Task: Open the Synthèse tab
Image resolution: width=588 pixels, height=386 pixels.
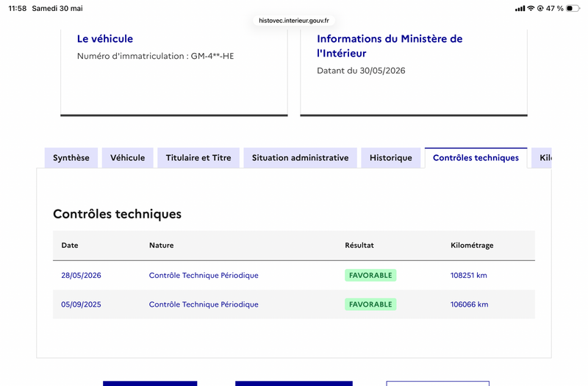Action: click(71, 158)
